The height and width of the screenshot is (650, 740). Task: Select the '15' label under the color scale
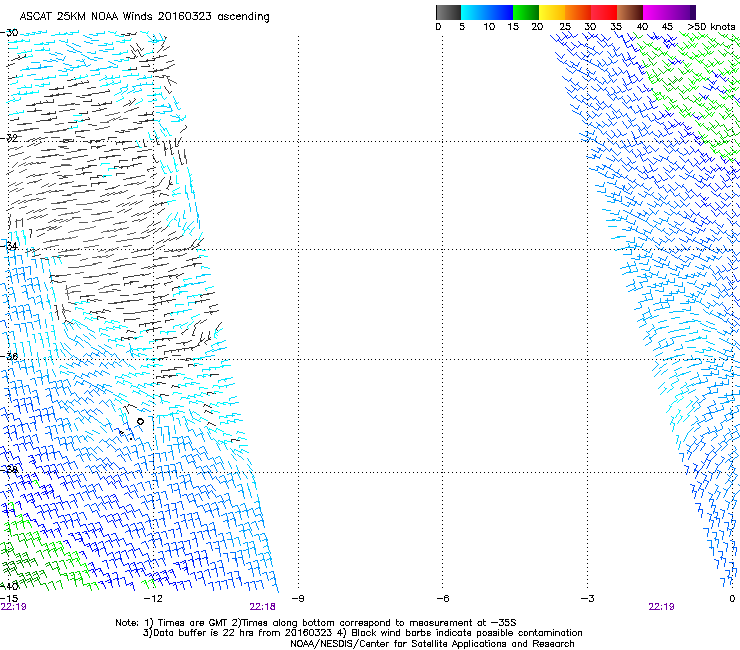pyautogui.click(x=513, y=27)
